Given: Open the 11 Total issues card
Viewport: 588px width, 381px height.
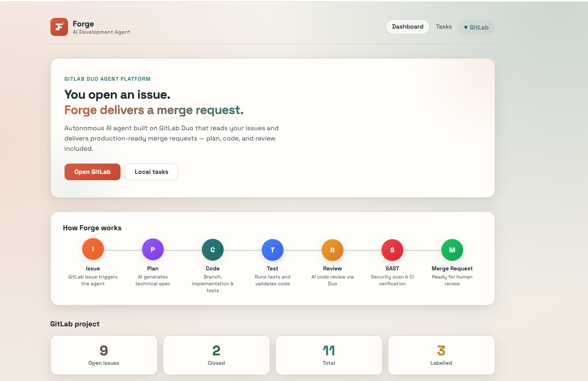Looking at the screenshot, I should tap(329, 355).
